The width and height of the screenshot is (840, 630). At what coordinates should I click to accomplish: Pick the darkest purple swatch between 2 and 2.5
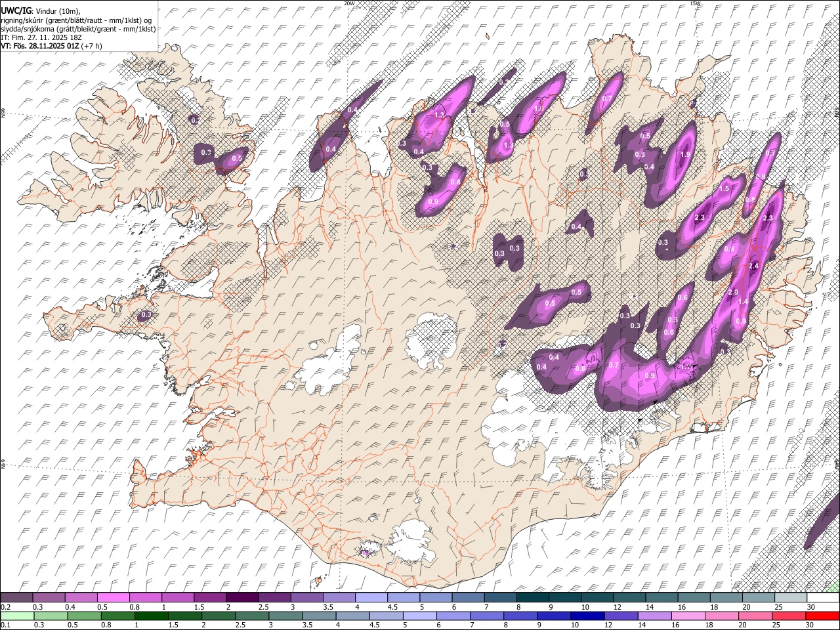click(x=242, y=598)
